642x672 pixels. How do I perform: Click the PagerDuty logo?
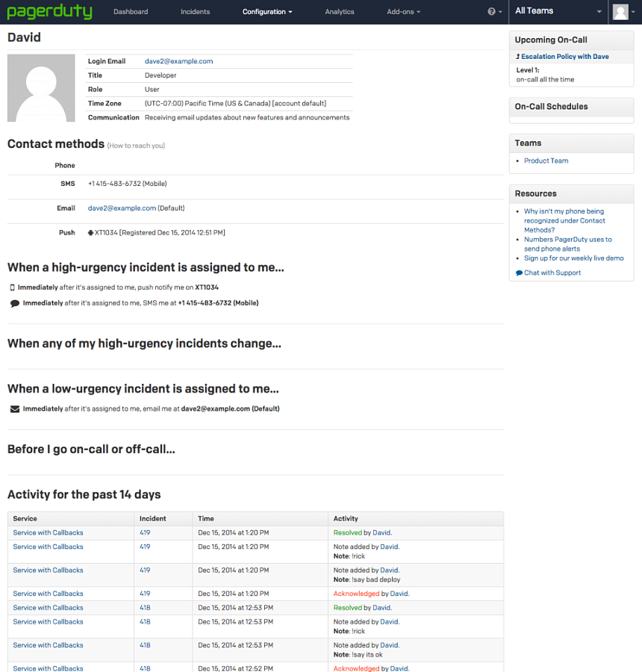click(50, 11)
